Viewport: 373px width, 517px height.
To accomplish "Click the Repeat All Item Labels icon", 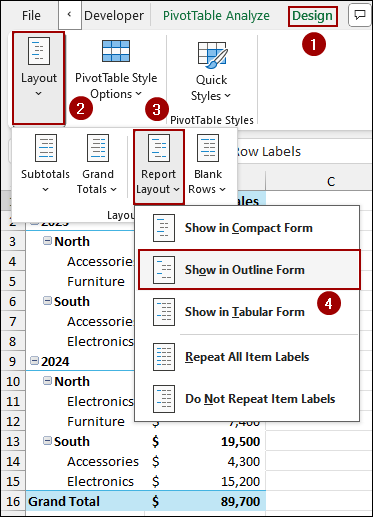I will coord(164,357).
